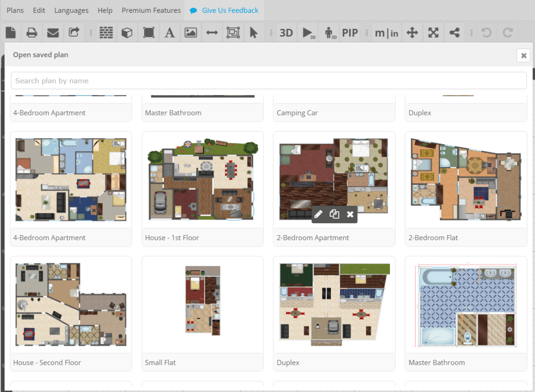This screenshot has width=535, height=392.
Task: Open the Duplex plan with red chairs
Action: click(x=334, y=304)
